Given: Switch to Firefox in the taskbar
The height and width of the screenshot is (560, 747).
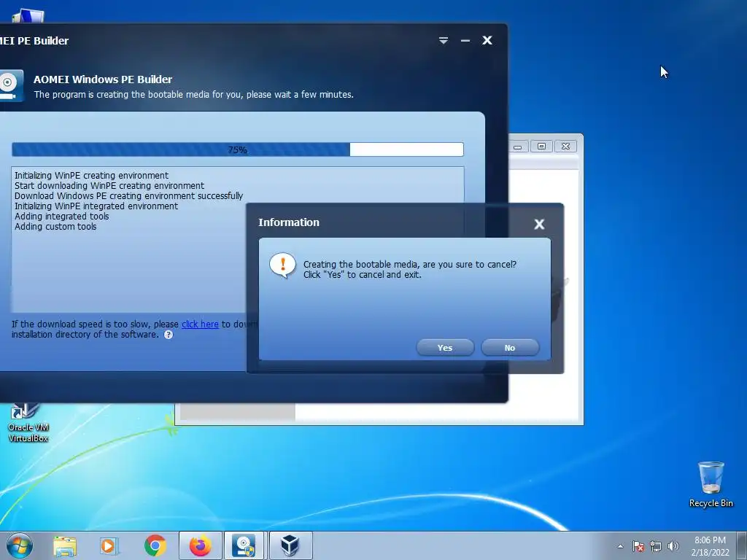Looking at the screenshot, I should 201,545.
